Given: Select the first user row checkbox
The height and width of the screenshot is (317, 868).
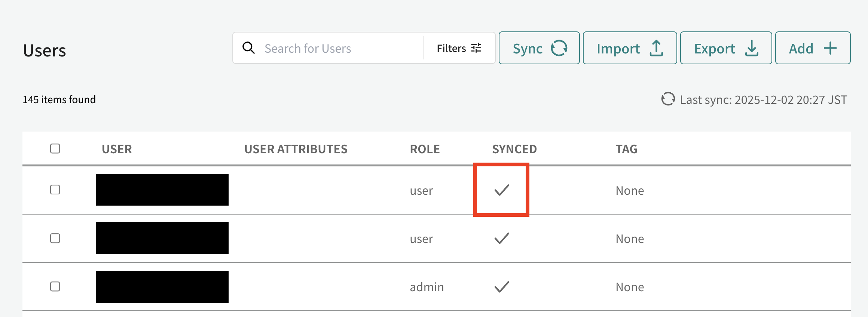Looking at the screenshot, I should [55, 190].
